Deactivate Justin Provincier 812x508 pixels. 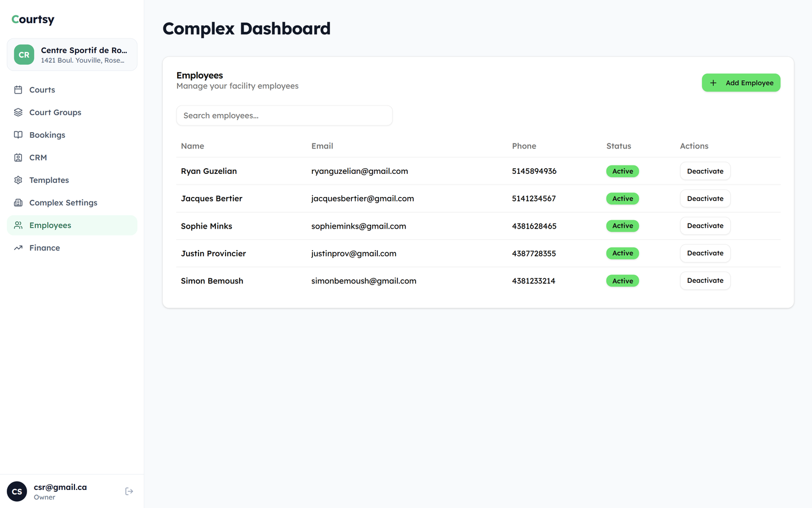point(705,253)
